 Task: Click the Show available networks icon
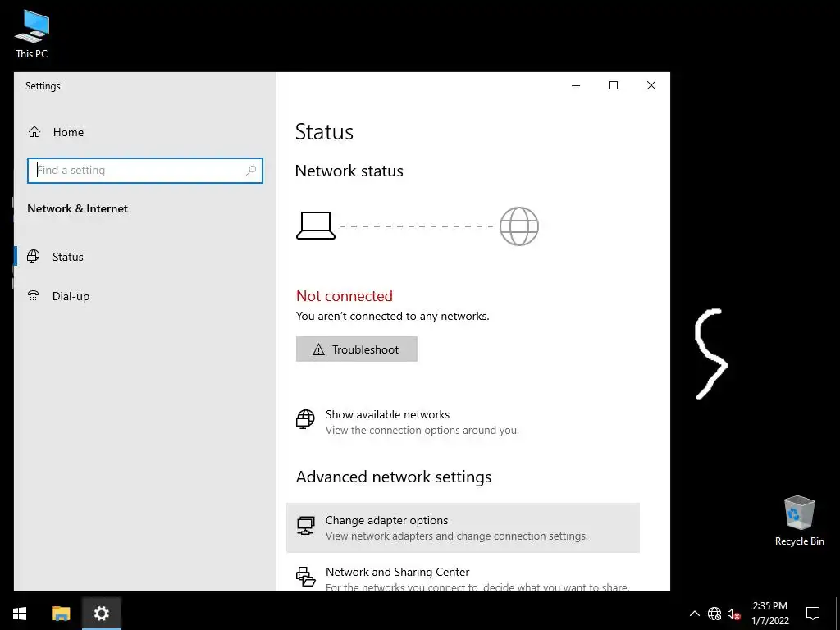click(305, 419)
